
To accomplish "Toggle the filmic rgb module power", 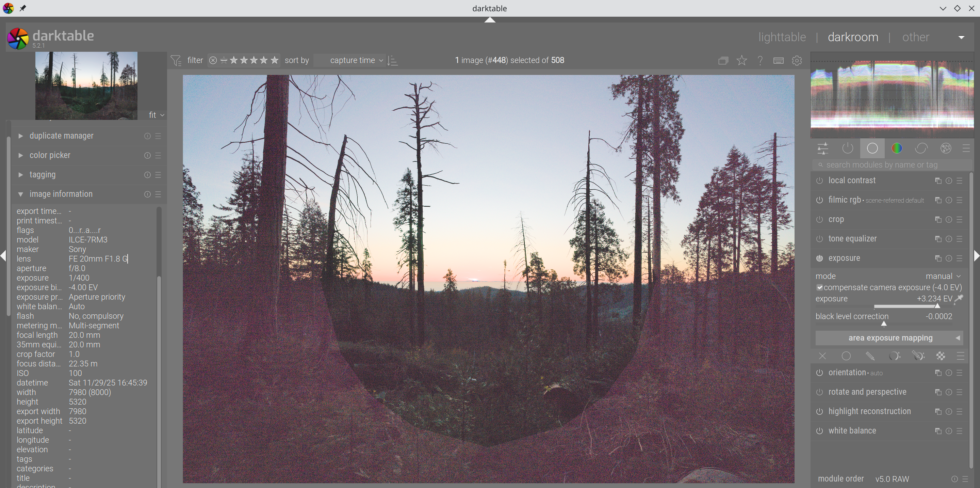I will tap(819, 200).
